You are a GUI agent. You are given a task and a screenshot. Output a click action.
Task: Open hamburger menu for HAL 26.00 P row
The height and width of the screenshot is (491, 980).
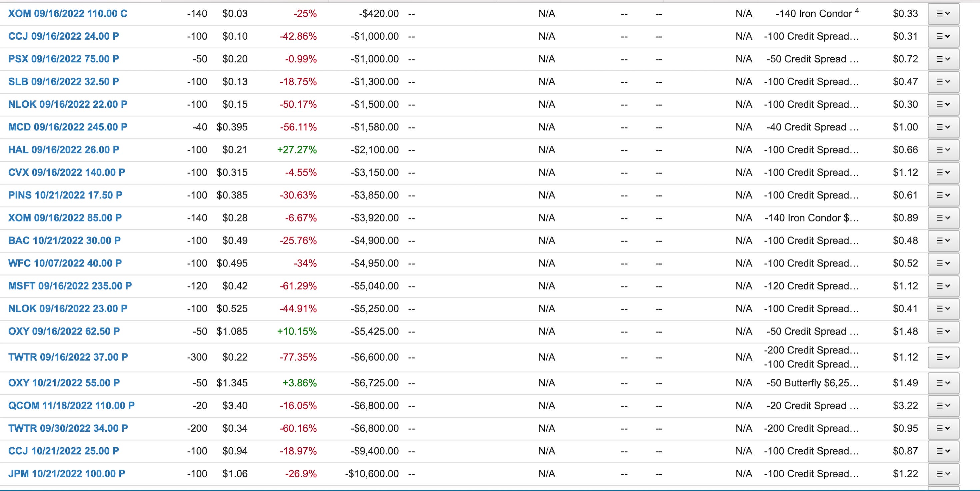(943, 150)
